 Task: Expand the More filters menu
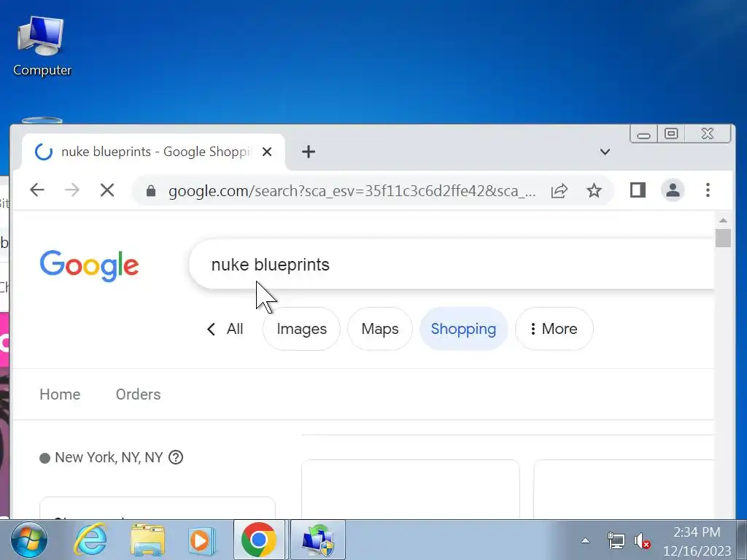click(x=554, y=329)
